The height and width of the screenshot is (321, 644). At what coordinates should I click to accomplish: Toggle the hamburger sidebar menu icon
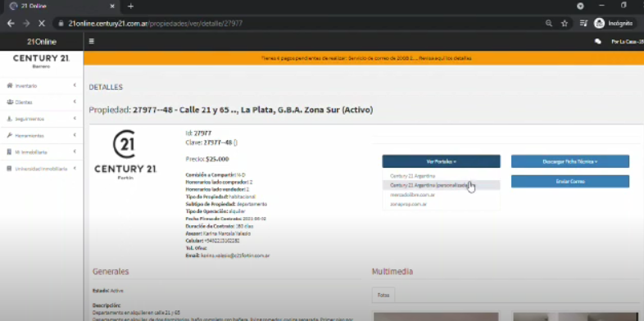(92, 42)
